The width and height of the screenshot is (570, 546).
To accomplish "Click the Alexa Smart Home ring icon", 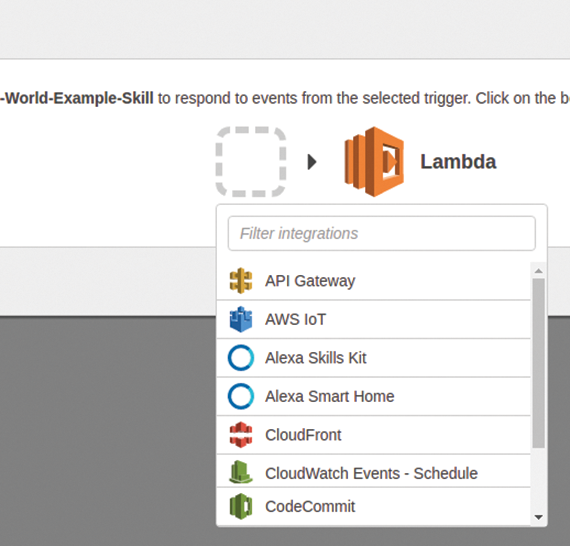I will click(241, 396).
